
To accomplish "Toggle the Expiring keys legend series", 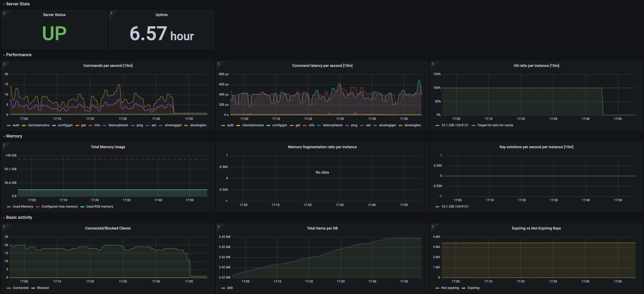I will pyautogui.click(x=473, y=288).
